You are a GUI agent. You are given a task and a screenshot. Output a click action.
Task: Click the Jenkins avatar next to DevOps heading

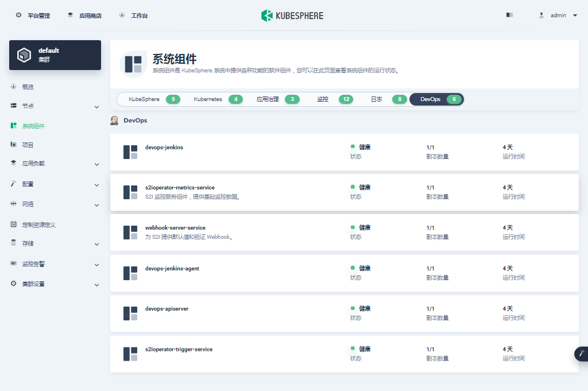(114, 121)
